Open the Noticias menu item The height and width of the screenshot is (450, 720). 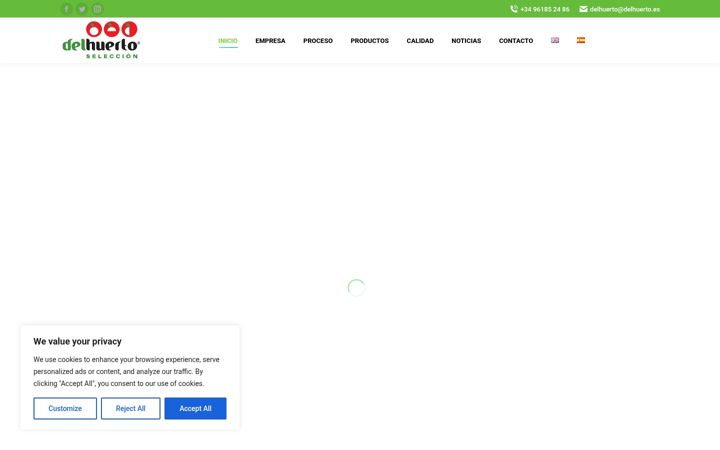(x=466, y=41)
